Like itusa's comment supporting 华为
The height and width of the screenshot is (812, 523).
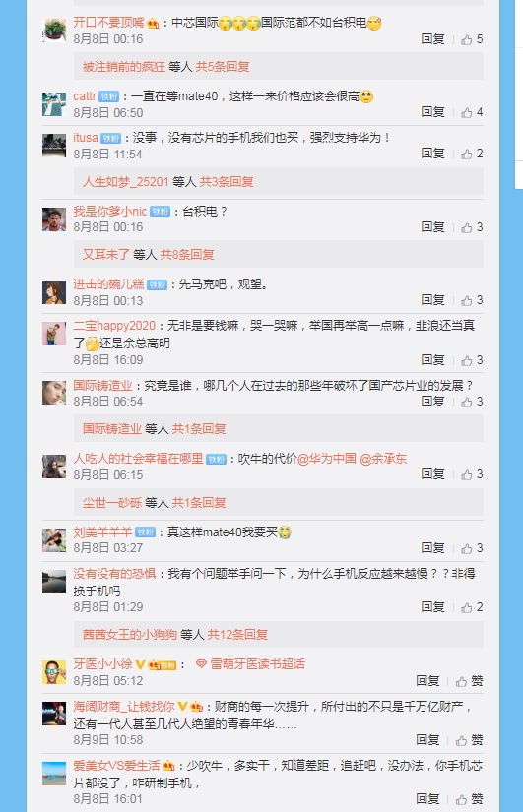(x=472, y=154)
